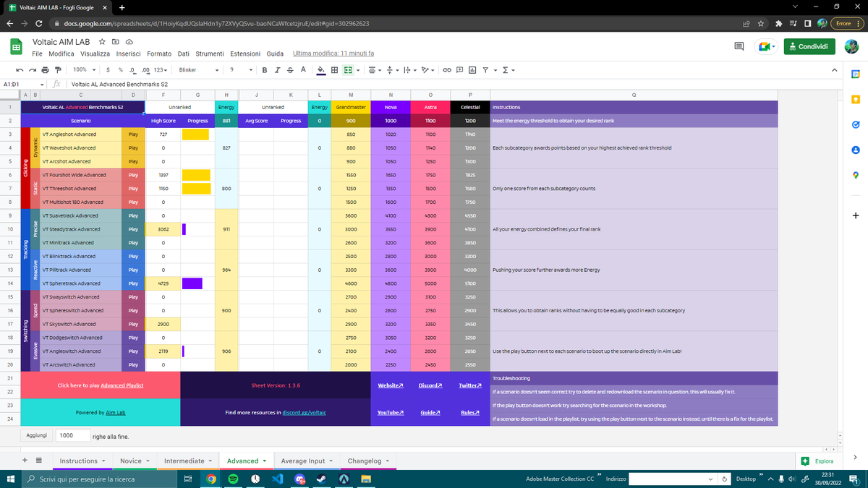Open the text color picker

click(302, 69)
